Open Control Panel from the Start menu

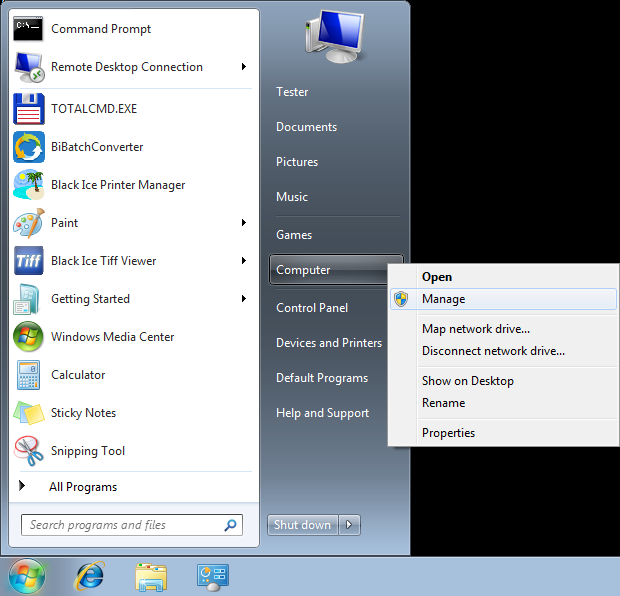[312, 308]
